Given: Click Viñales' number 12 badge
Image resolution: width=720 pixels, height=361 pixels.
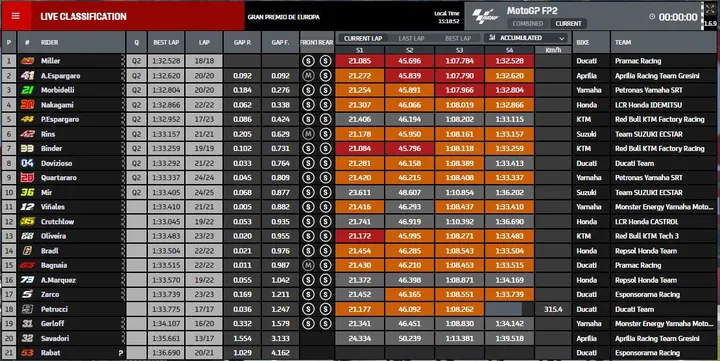Looking at the screenshot, I should click(x=27, y=207).
